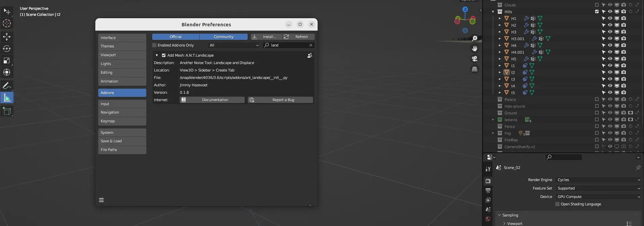644x226 pixels.
Task: Select the Measure tool
Action: tap(7, 98)
